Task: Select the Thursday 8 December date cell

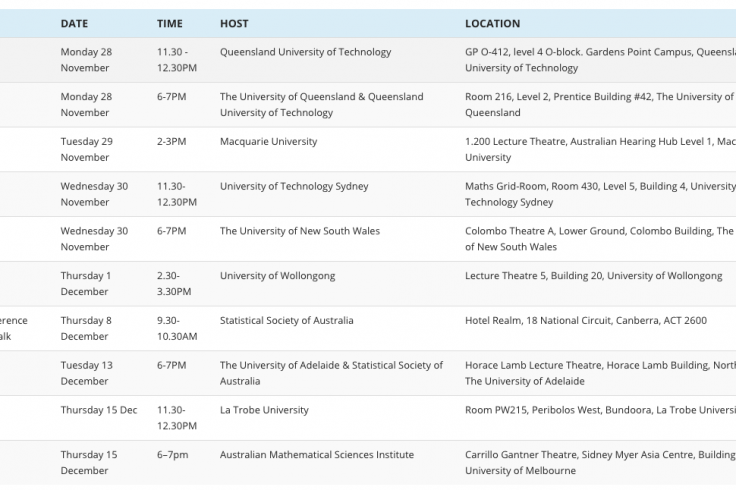Action: (86, 328)
